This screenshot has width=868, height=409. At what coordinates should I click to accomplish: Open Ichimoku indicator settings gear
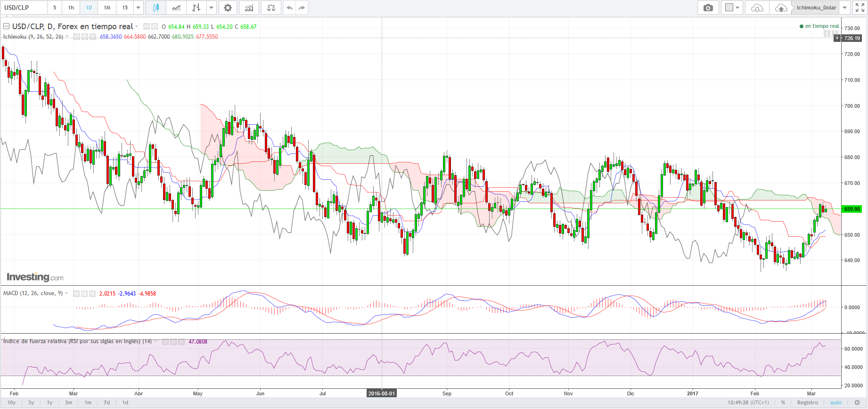(84, 37)
